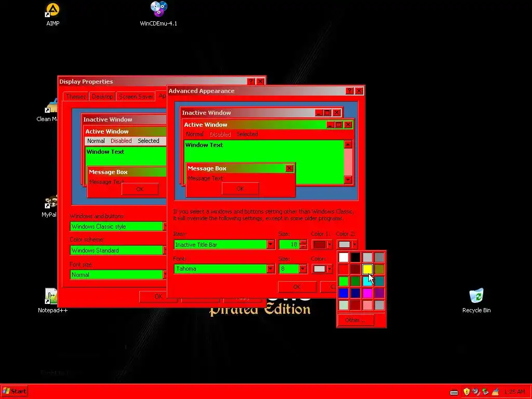Click OK at the bottom of Display Properties

tap(158, 297)
